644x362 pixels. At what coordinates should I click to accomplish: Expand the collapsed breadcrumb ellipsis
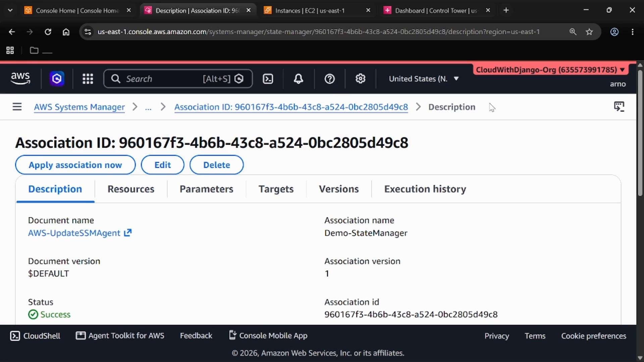pos(148,107)
